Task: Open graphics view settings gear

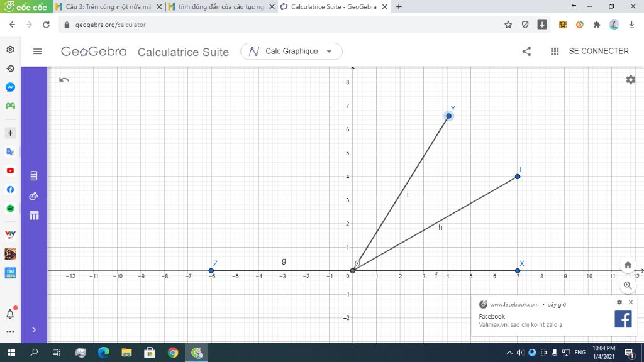Action: point(630,80)
